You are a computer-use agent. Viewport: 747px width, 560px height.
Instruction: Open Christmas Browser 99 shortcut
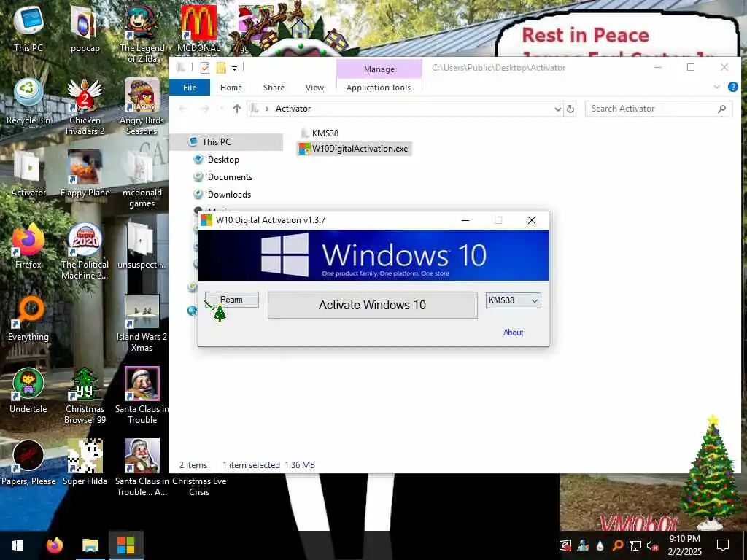[x=85, y=396]
